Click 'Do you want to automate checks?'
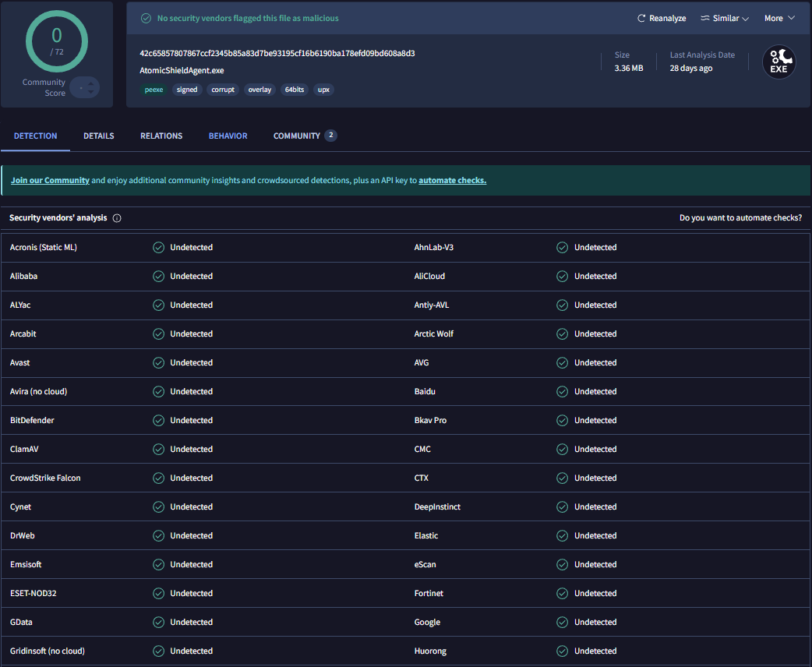Screen dimensions: 812x667 point(740,218)
